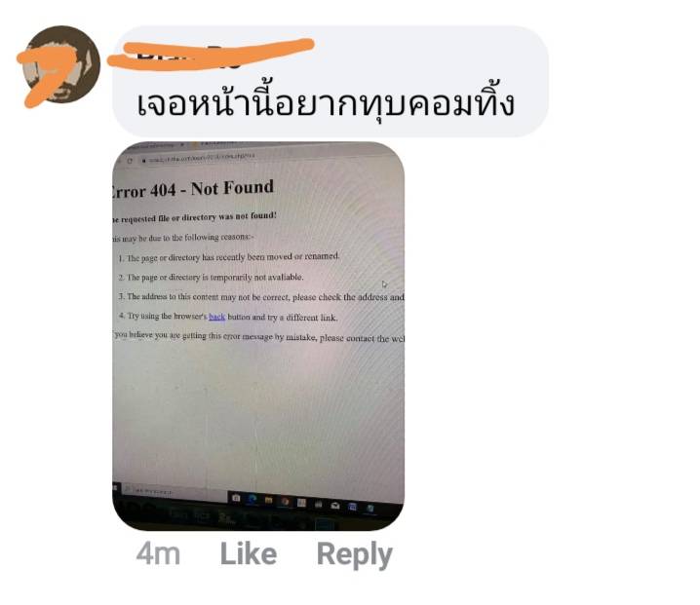Screen dimensions: 700x605
Task: Click the beige taskbar icon beside orange one
Action: (301, 503)
